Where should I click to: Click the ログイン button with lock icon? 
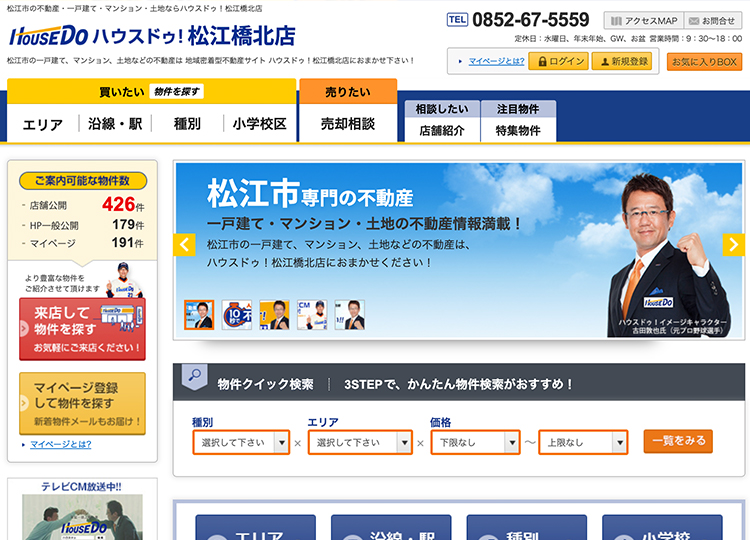[558, 61]
